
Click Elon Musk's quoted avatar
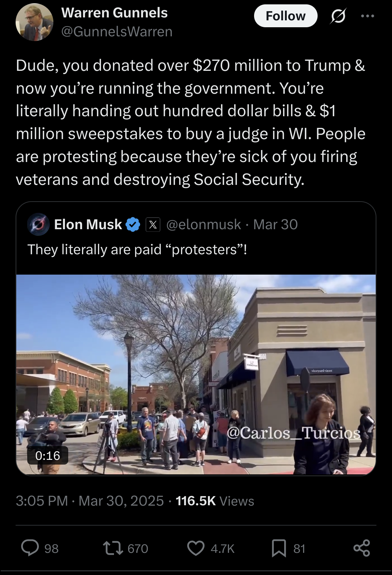click(x=38, y=224)
